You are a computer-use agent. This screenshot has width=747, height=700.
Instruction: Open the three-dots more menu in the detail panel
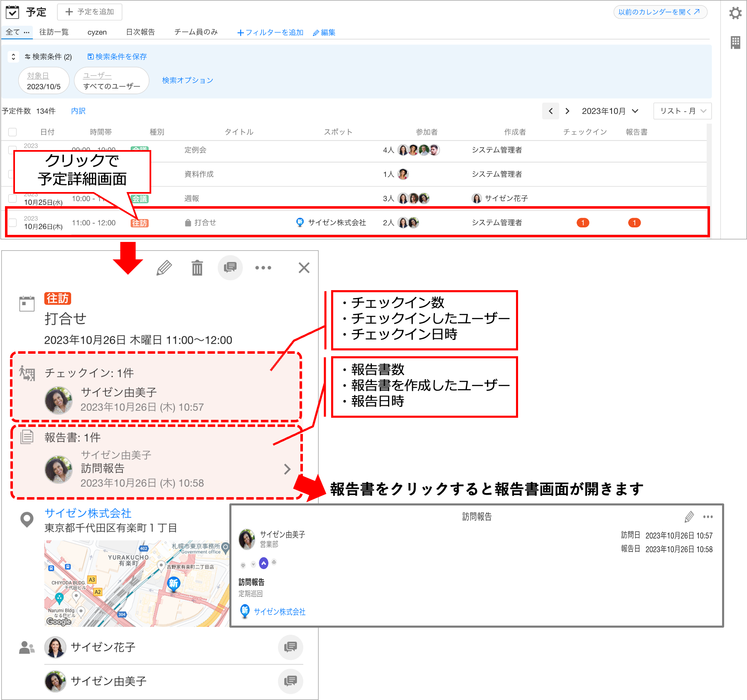pos(263,268)
